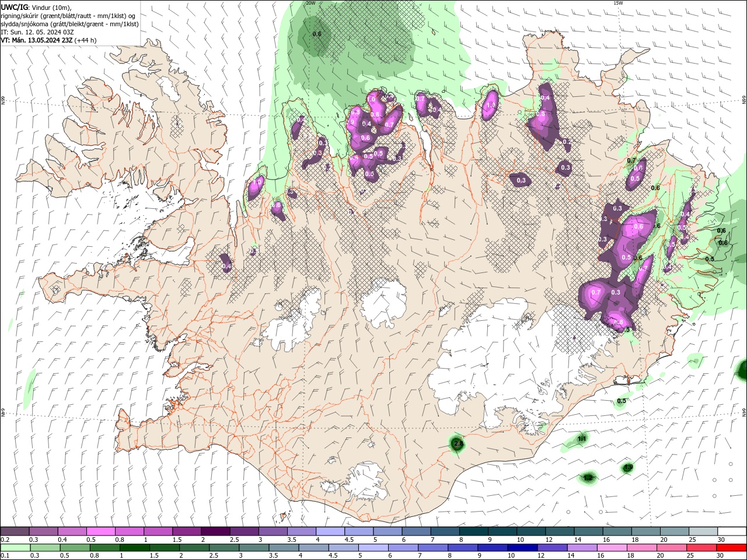Click the 'slydda/snjókoma' description line
Viewport: 747px width, 560px height.
coord(70,24)
